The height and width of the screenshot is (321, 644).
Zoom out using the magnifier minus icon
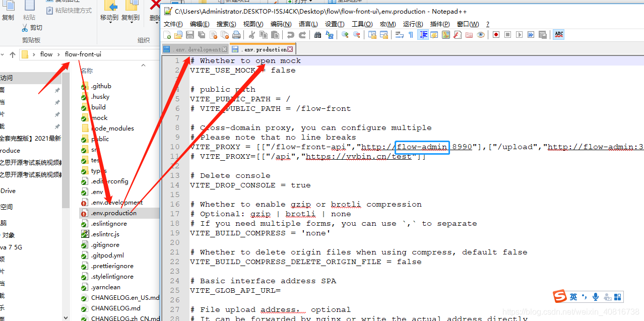pos(357,35)
